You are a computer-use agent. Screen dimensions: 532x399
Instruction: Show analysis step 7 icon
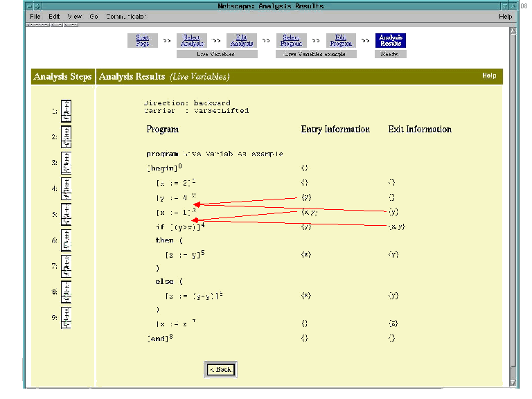[66, 266]
